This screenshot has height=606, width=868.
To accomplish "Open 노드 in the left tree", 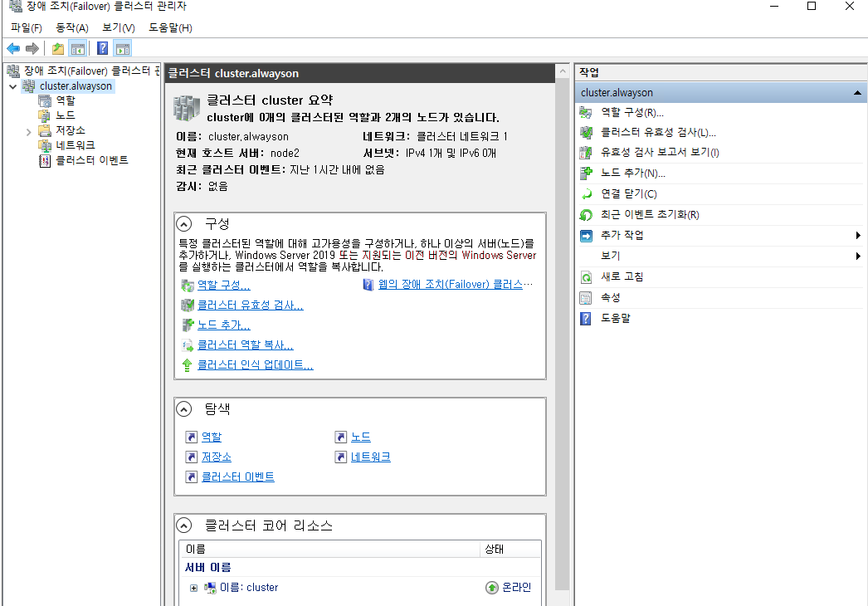I will (x=66, y=115).
